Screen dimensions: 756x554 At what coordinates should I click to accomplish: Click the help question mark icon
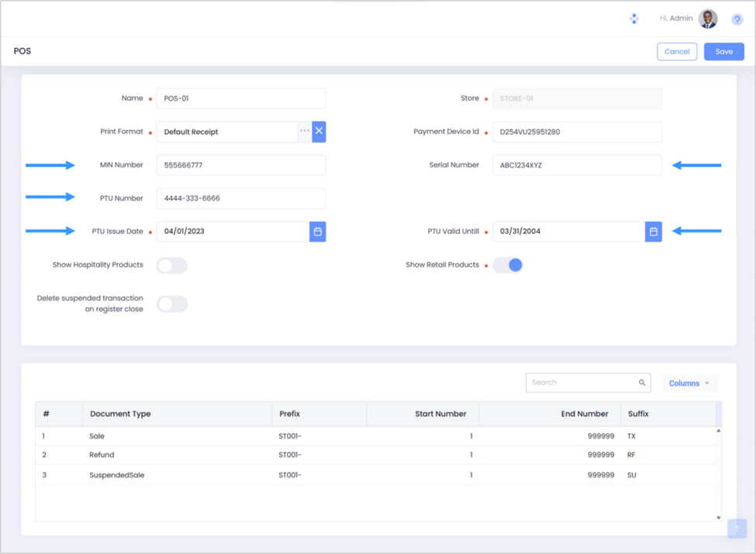[x=737, y=19]
